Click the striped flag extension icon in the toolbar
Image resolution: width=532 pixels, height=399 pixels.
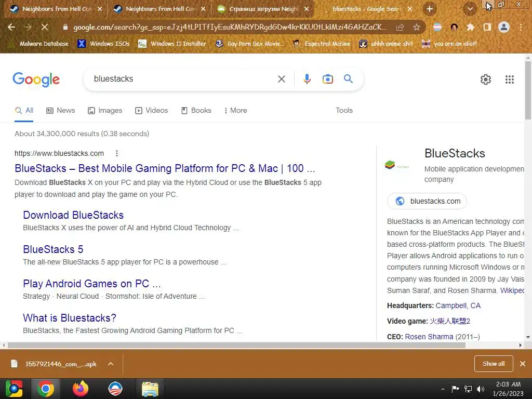tap(437, 27)
